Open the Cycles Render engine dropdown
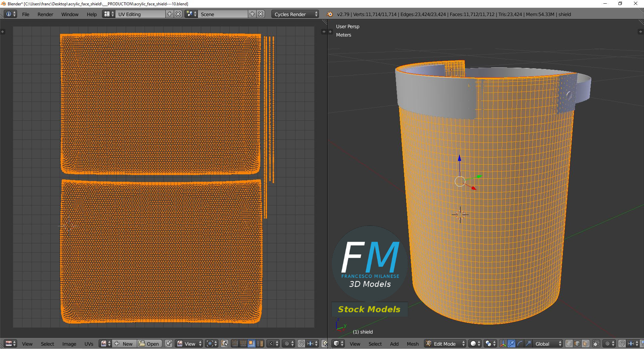Viewport: 644px width, 349px height. [x=295, y=14]
